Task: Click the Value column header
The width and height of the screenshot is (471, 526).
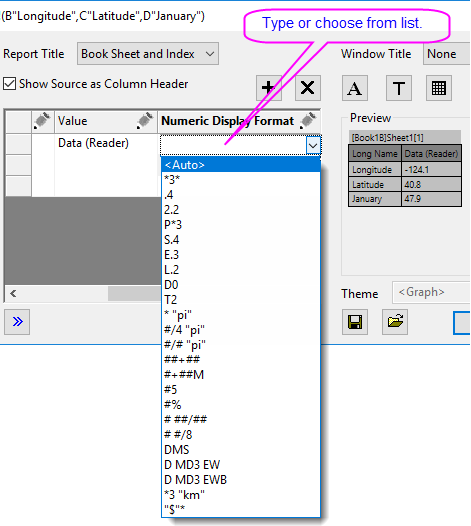Action: pyautogui.click(x=106, y=121)
